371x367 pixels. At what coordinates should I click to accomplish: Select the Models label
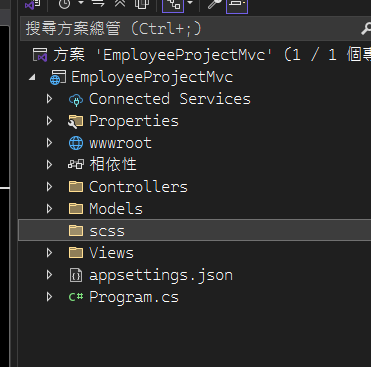point(116,209)
